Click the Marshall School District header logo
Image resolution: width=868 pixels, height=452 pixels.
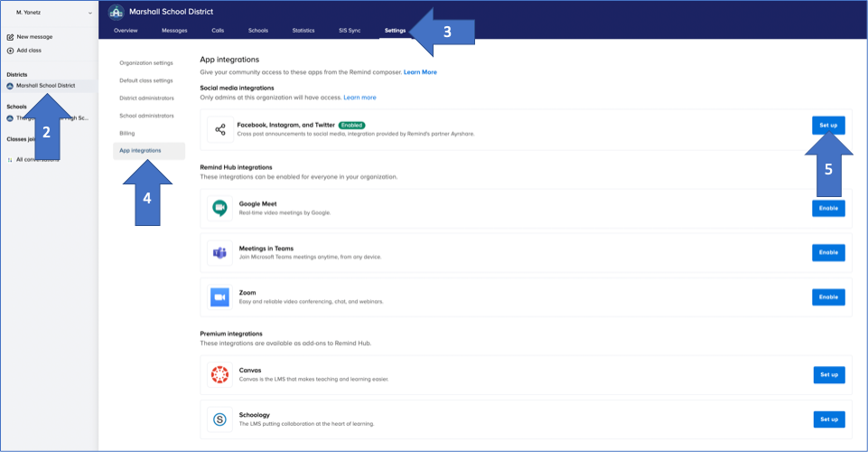(116, 12)
